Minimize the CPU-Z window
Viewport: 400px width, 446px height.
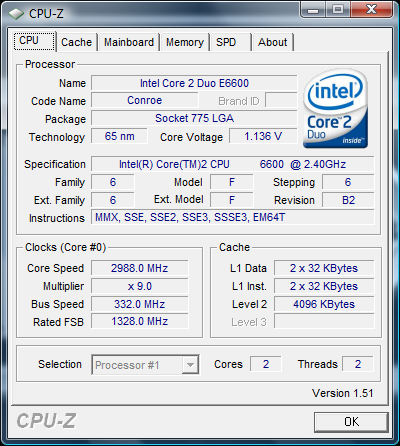tap(312, 10)
